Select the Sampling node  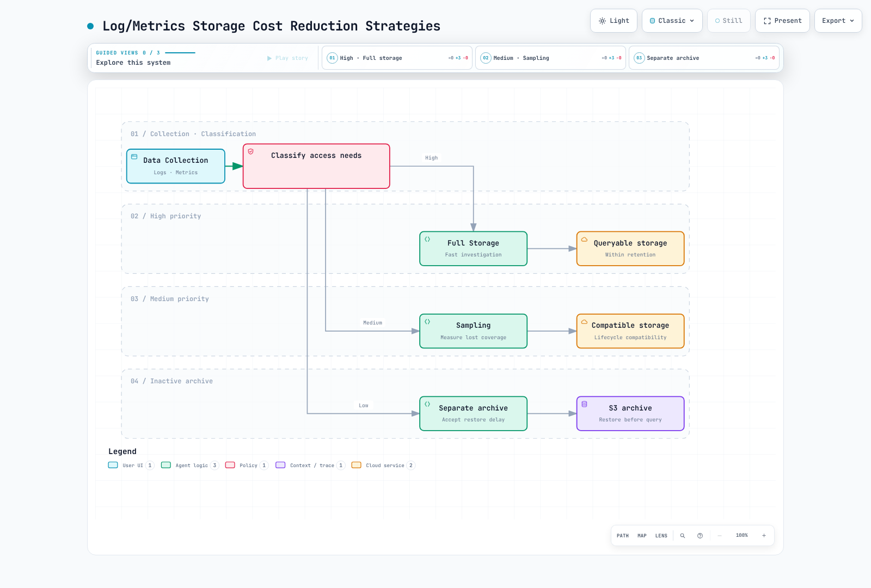[474, 331]
